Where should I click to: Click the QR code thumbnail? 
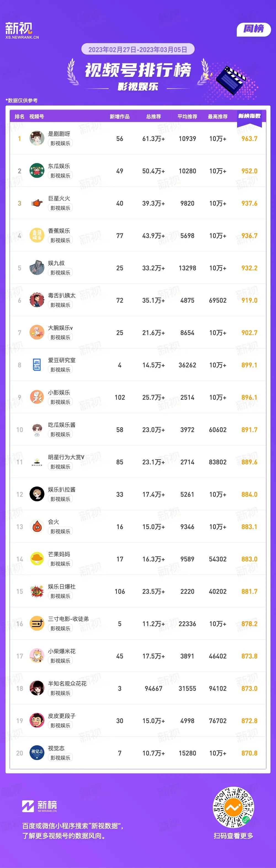(233, 807)
